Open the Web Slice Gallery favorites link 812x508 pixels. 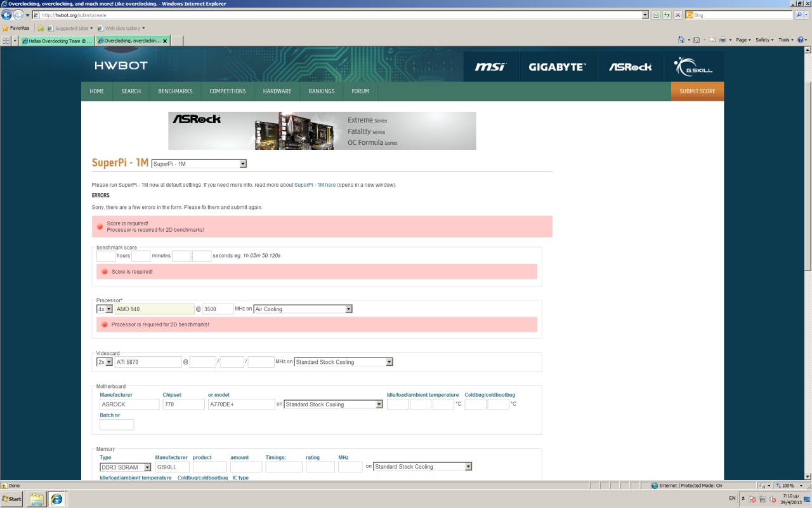[121, 28]
